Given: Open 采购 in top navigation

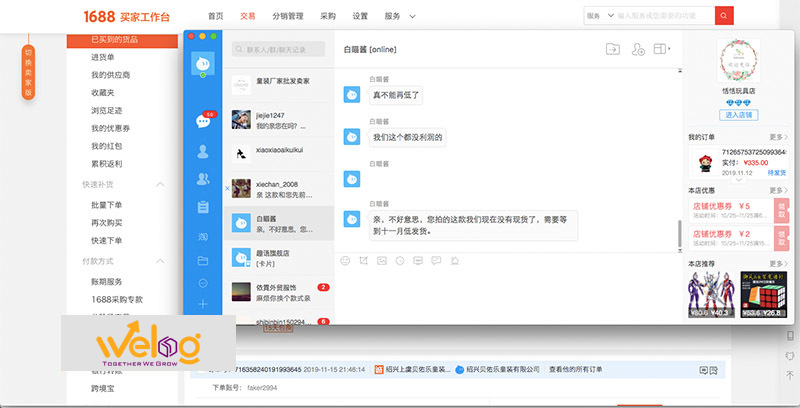Looking at the screenshot, I should 328,16.
